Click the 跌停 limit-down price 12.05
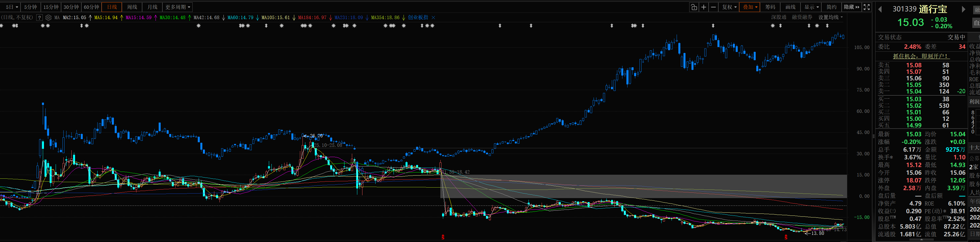Screen dimensions: 980x242 click(x=957, y=180)
